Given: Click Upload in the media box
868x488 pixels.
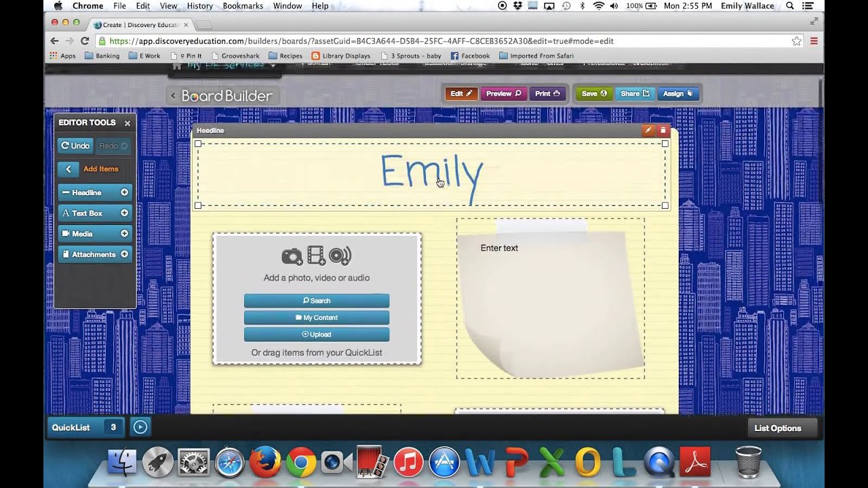Looking at the screenshot, I should [x=317, y=334].
